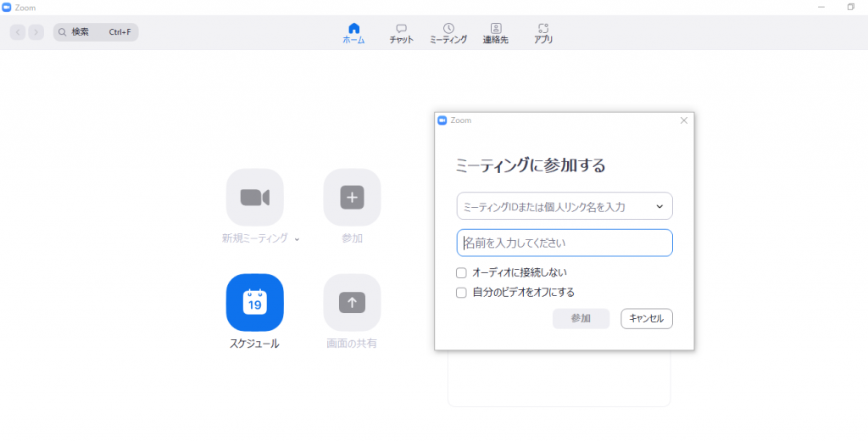The image size is (868, 442).
Task: Click the キャンセル button
Action: click(647, 318)
